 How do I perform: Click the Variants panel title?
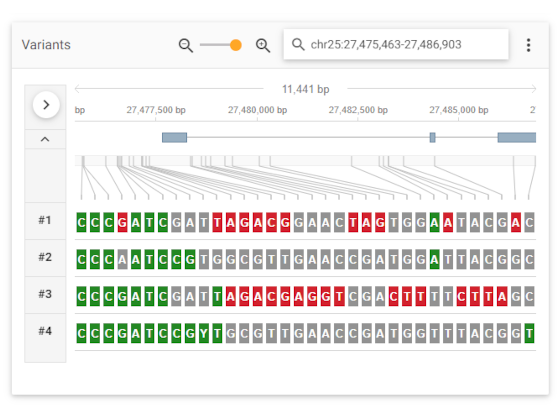point(46,45)
